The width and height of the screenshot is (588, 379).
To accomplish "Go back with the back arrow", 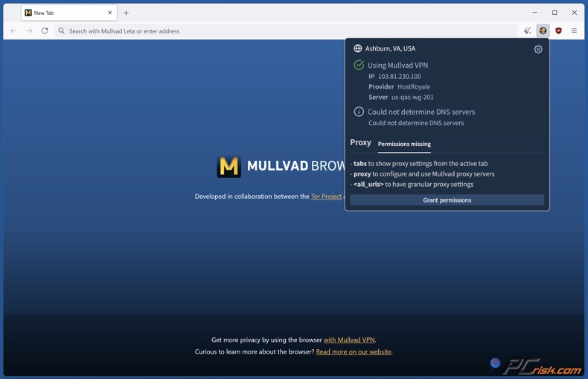I will click(13, 31).
